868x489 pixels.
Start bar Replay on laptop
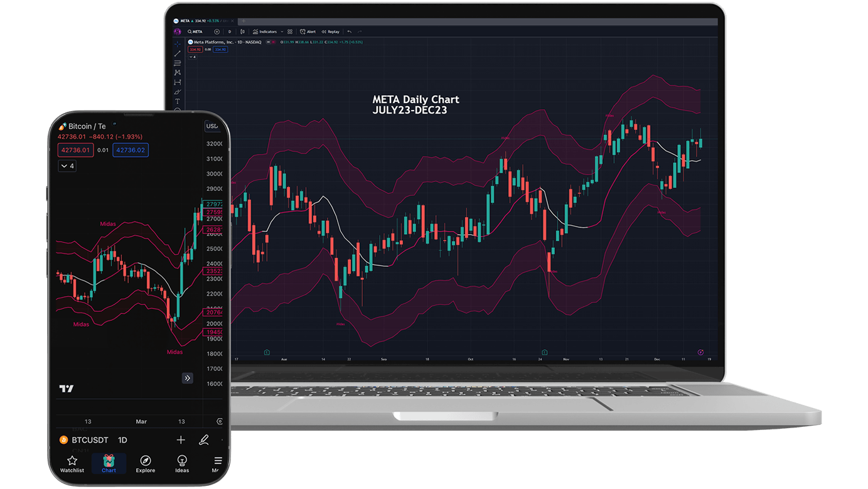coord(330,31)
